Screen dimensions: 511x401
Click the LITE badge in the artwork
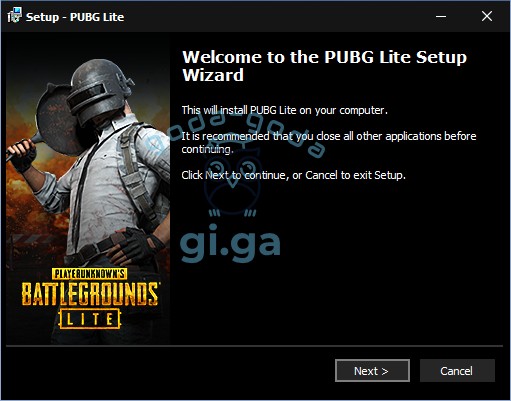(89, 319)
